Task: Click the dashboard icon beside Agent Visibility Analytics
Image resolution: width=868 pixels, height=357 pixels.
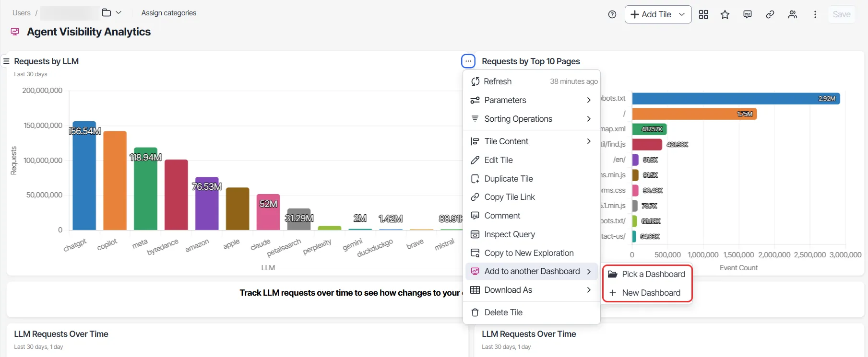Action: coord(15,32)
